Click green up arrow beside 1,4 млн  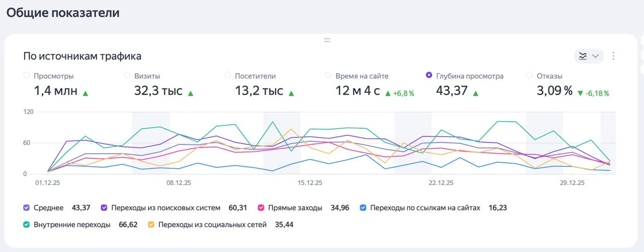[86, 93]
